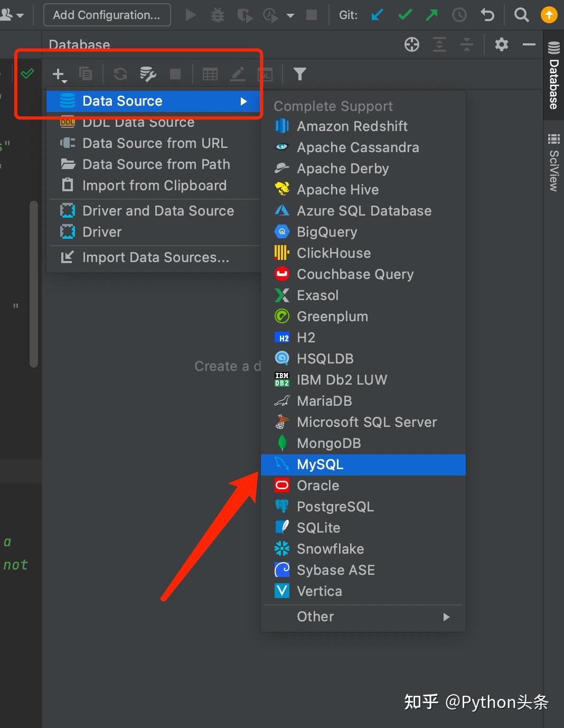
Task: Select MySQL data source
Action: (x=363, y=464)
